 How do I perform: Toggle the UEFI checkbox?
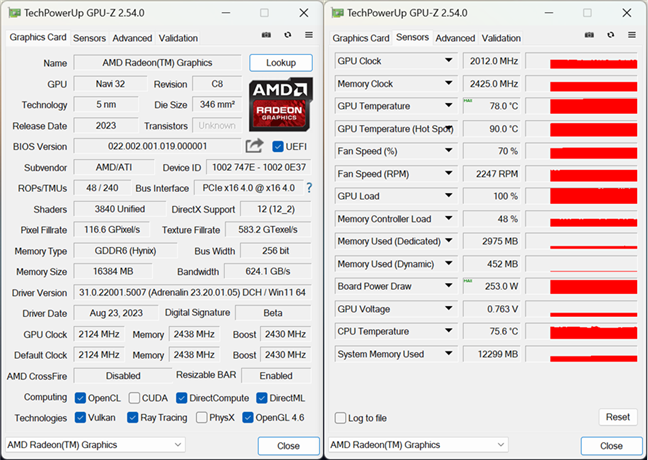pyautogui.click(x=278, y=146)
